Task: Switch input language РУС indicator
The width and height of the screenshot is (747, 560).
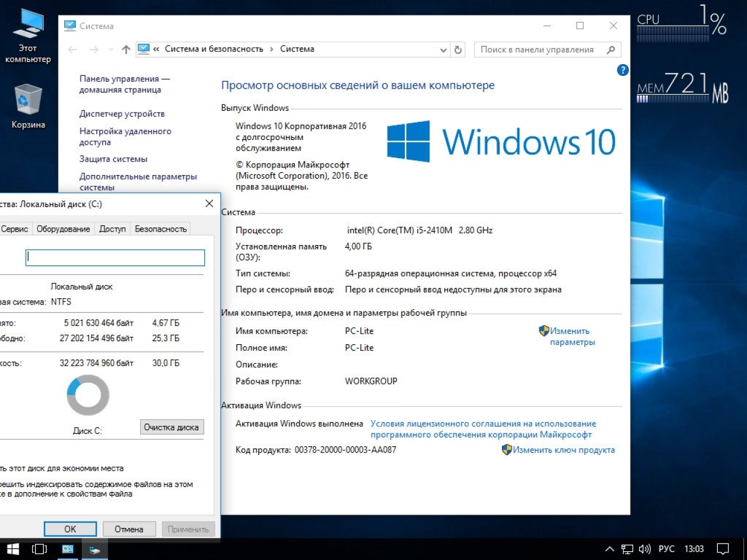Action: pyautogui.click(x=666, y=549)
